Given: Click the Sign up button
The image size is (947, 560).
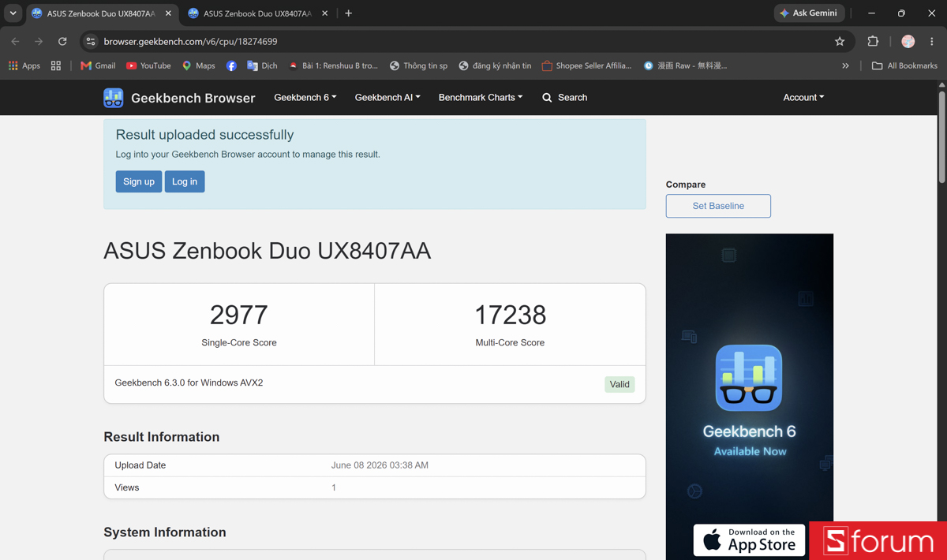Looking at the screenshot, I should click(x=139, y=181).
